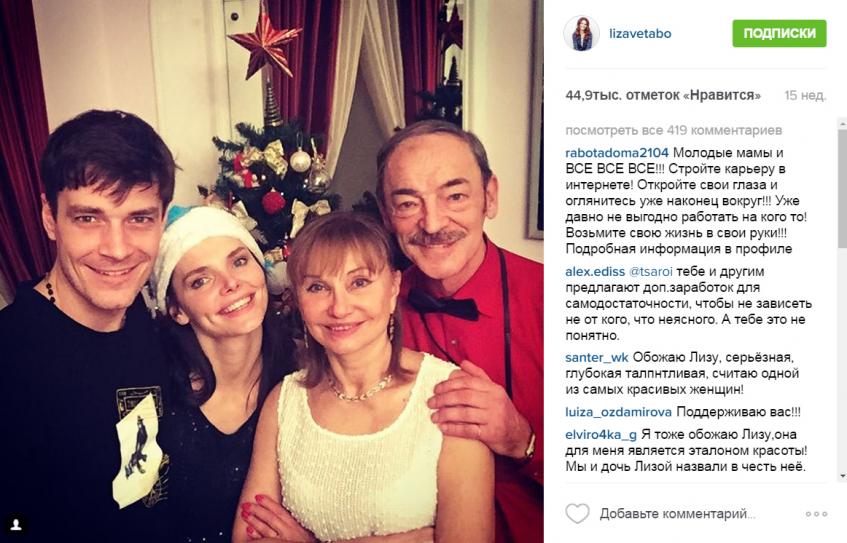Open the rabotadoma2104 commenter profile
Screen dimensions: 847x543
[x=617, y=153]
